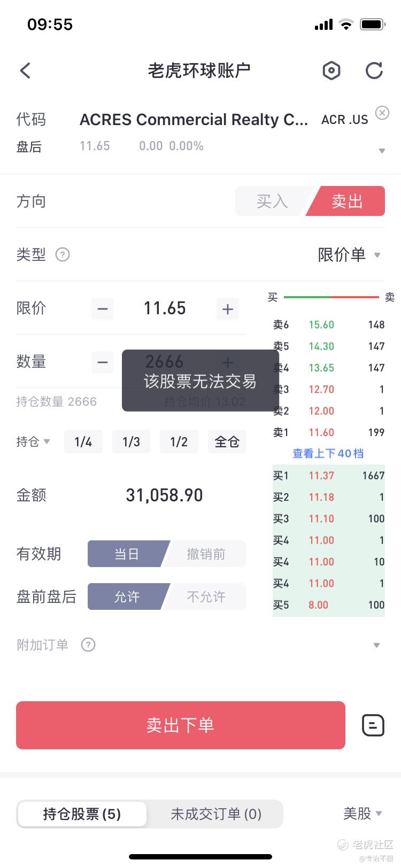Open the hexagon settings icon
401x868 pixels.
pos(331,71)
